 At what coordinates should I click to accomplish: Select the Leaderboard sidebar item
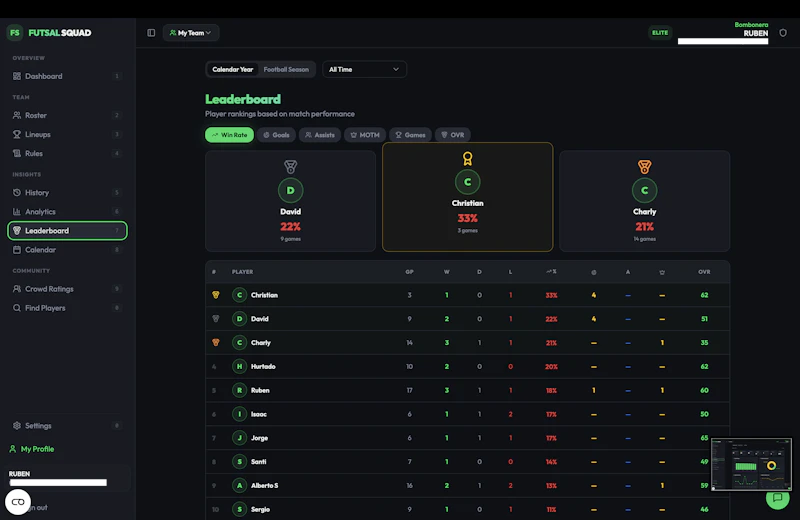67,231
